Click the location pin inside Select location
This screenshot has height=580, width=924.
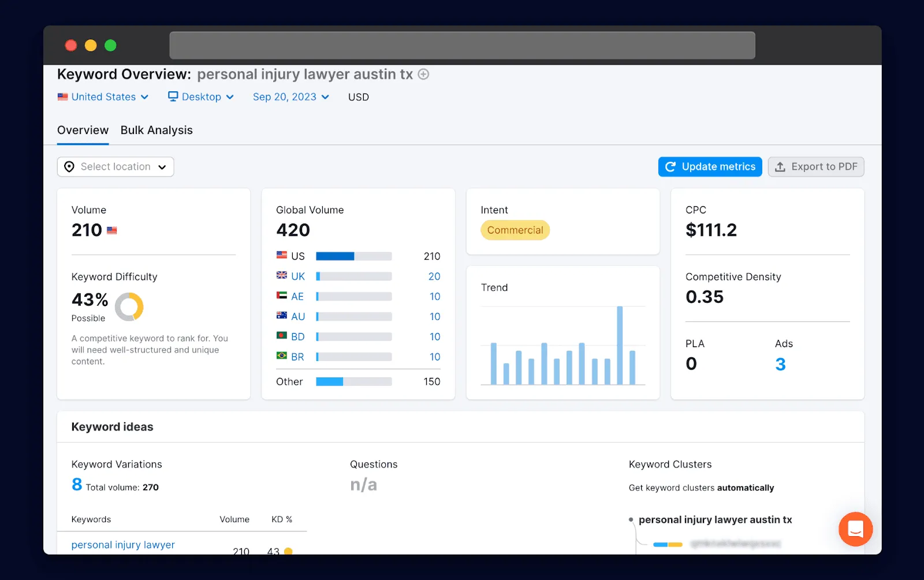(69, 166)
